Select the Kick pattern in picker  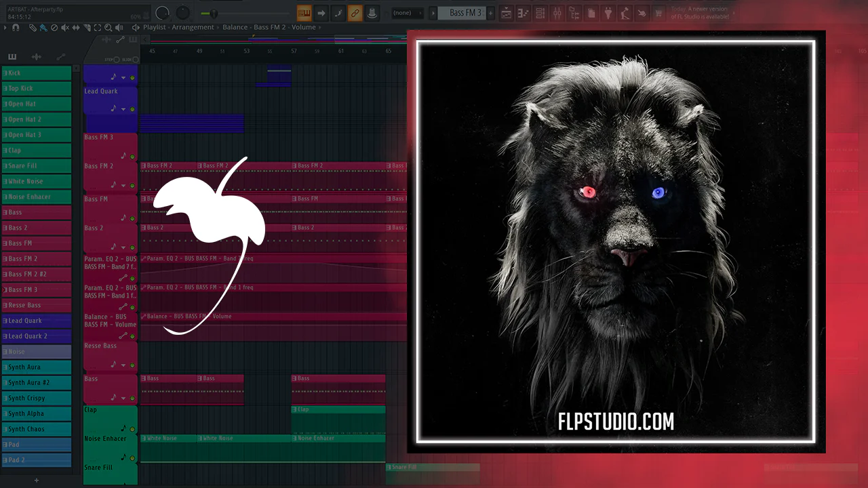37,73
